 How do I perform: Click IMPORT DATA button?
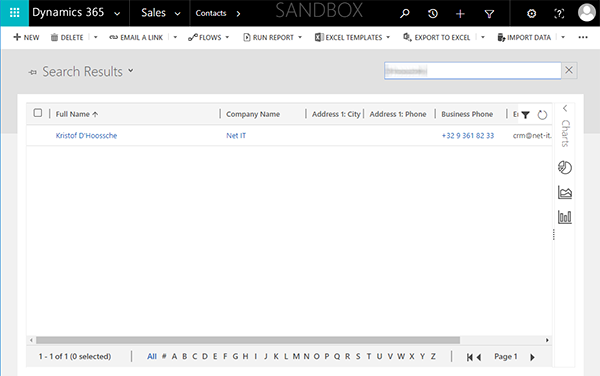[x=524, y=37]
